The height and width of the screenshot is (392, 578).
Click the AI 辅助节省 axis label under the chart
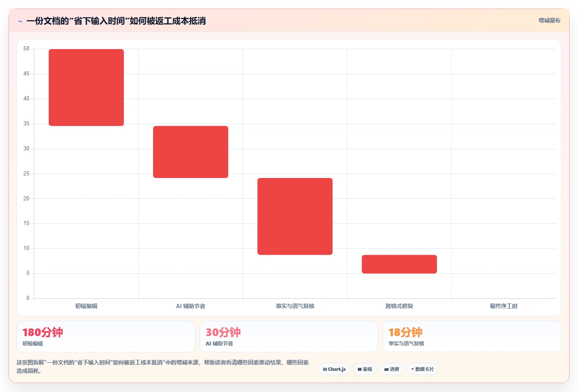click(x=190, y=306)
